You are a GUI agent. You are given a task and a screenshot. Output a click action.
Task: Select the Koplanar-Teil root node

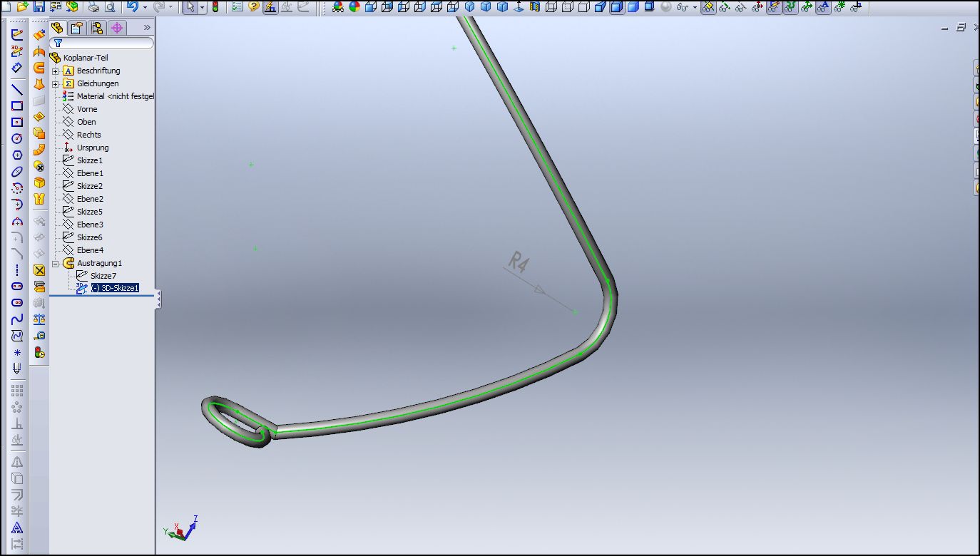click(x=86, y=58)
